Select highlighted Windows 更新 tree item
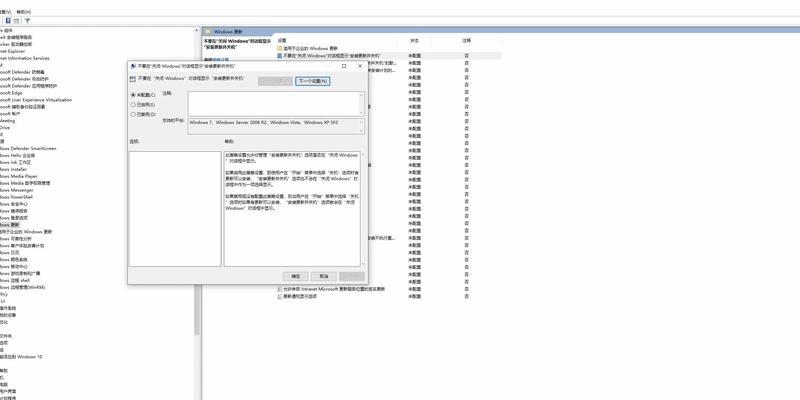Screen dimensions: 800x400 (10, 225)
